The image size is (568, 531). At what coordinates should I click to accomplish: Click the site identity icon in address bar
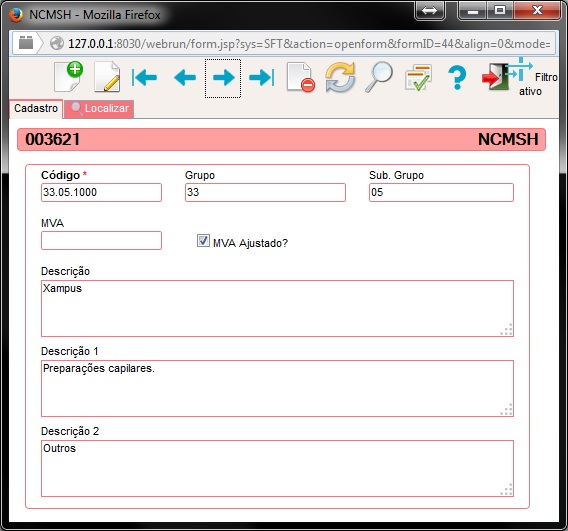pyautogui.click(x=57, y=43)
